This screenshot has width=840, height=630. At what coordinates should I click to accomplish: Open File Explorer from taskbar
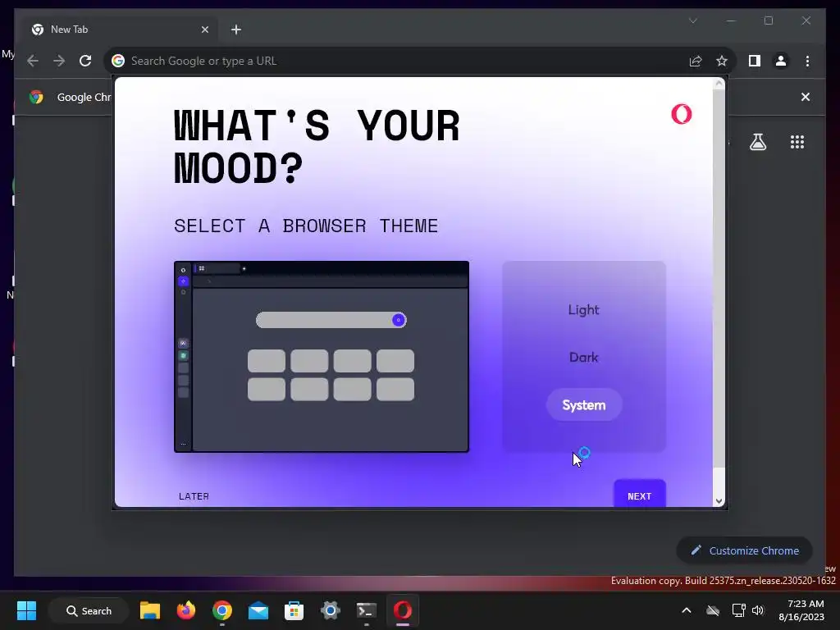[x=150, y=610]
